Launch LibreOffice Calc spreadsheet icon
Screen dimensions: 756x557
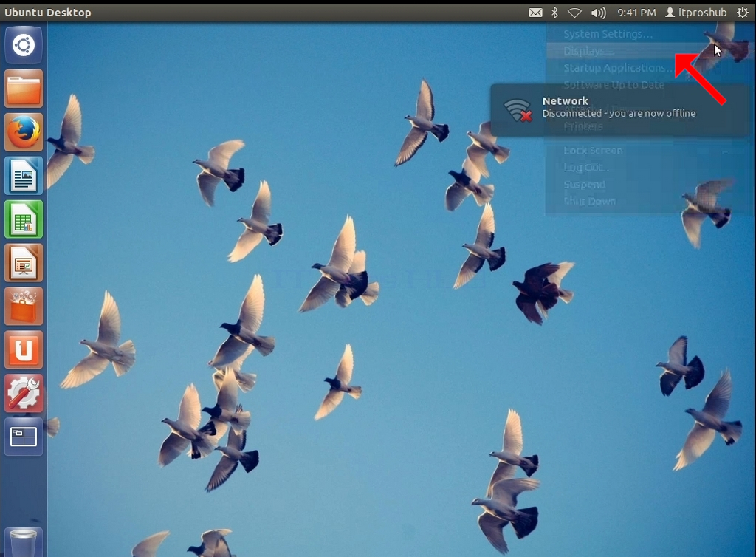click(24, 219)
